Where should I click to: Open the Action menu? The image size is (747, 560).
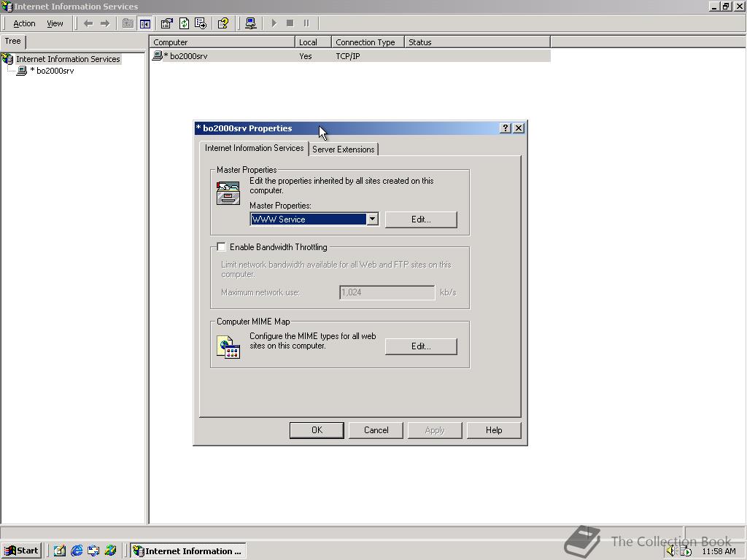point(24,23)
